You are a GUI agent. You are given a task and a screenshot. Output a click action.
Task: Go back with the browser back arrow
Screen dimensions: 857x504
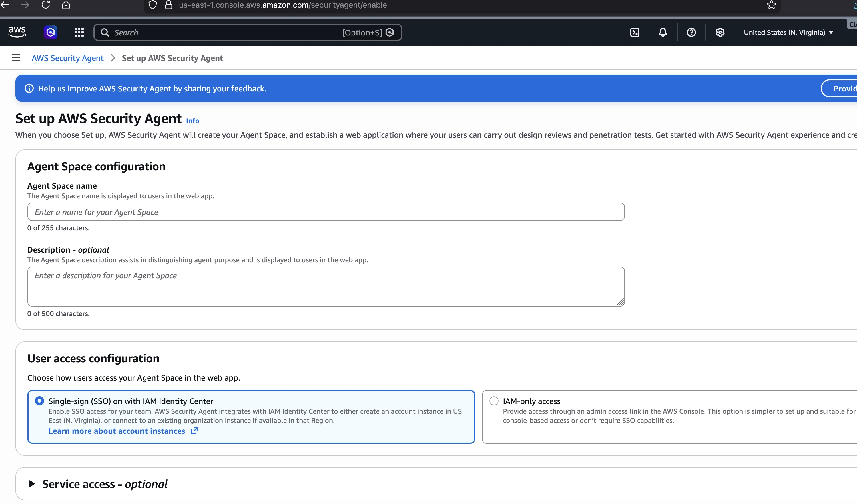5,5
